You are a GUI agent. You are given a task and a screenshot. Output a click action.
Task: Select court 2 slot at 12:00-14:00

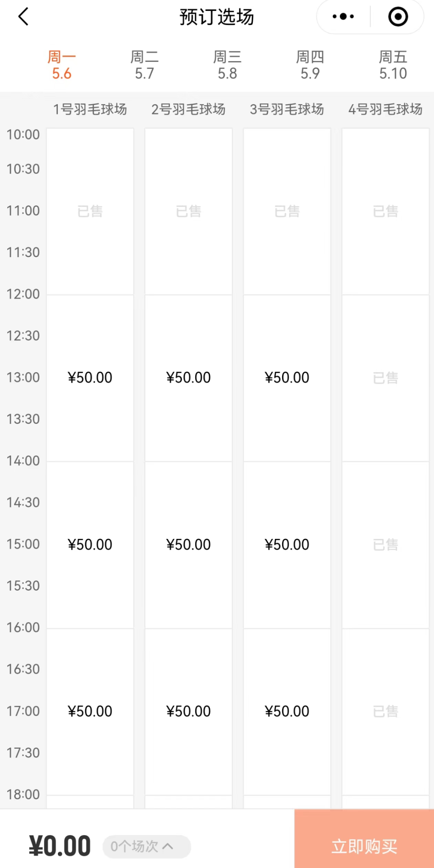pyautogui.click(x=188, y=378)
